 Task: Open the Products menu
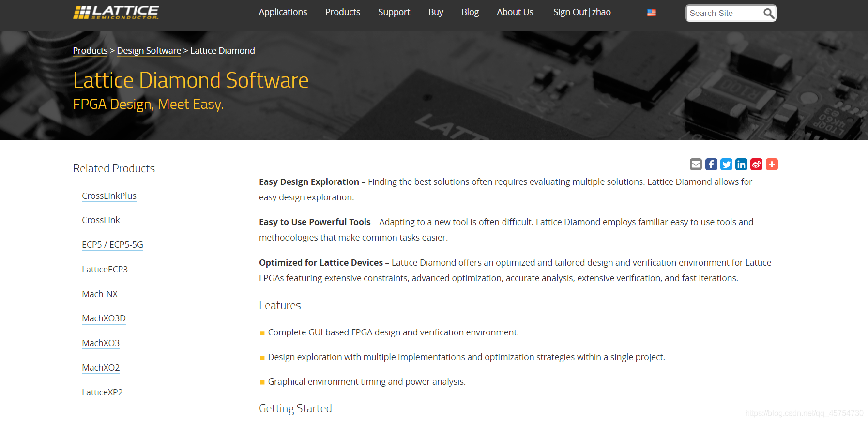[343, 12]
